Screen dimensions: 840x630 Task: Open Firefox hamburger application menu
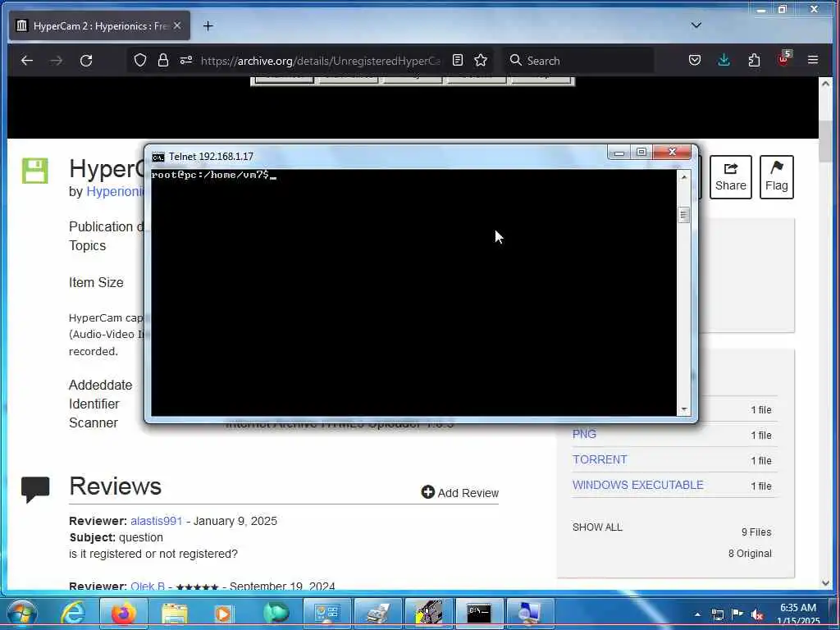(813, 60)
